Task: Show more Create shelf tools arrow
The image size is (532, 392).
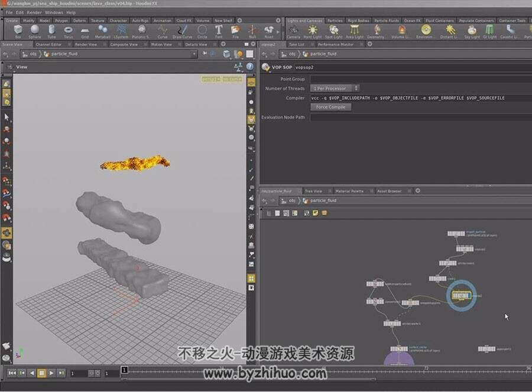Action: [x=278, y=32]
